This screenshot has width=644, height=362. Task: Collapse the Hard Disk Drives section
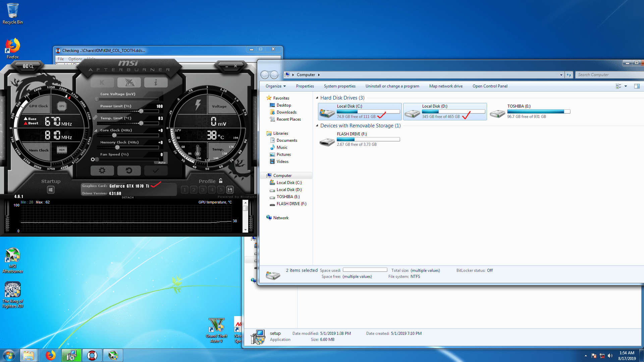tap(317, 98)
